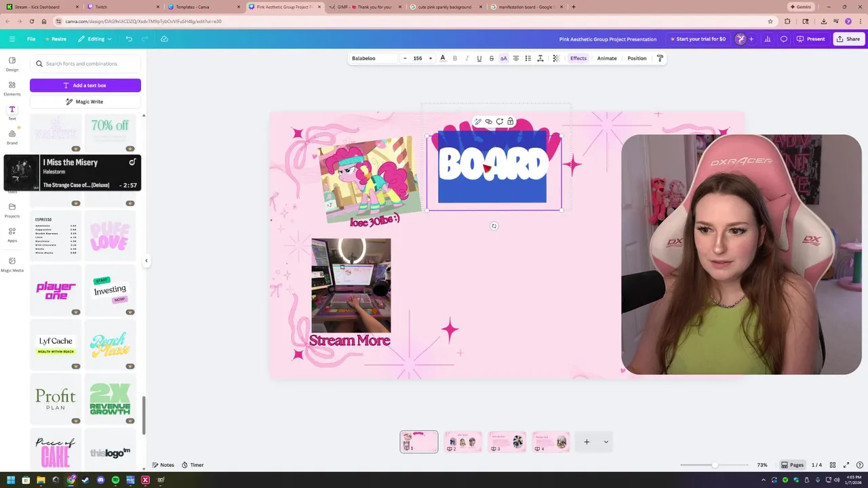Click the Share button
This screenshot has width=868, height=488.
coord(848,39)
